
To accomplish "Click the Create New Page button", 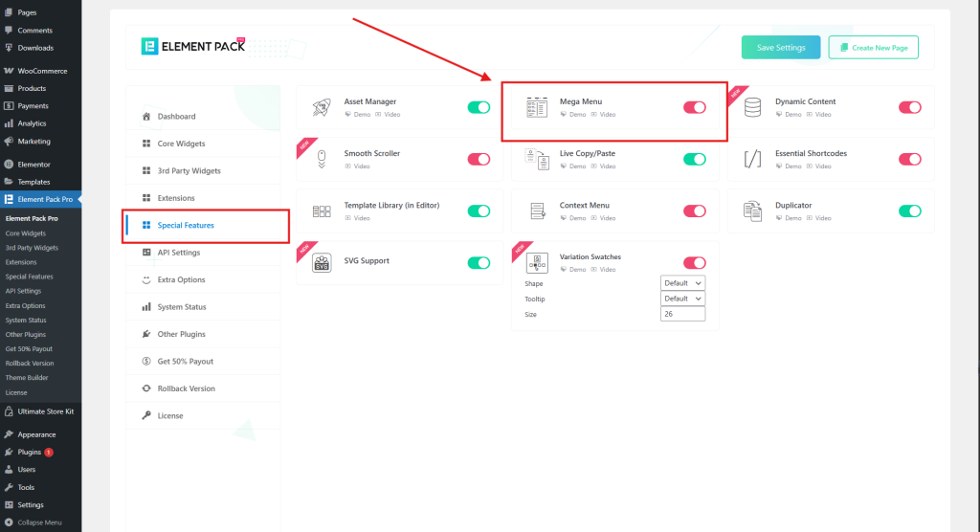I will (x=873, y=48).
